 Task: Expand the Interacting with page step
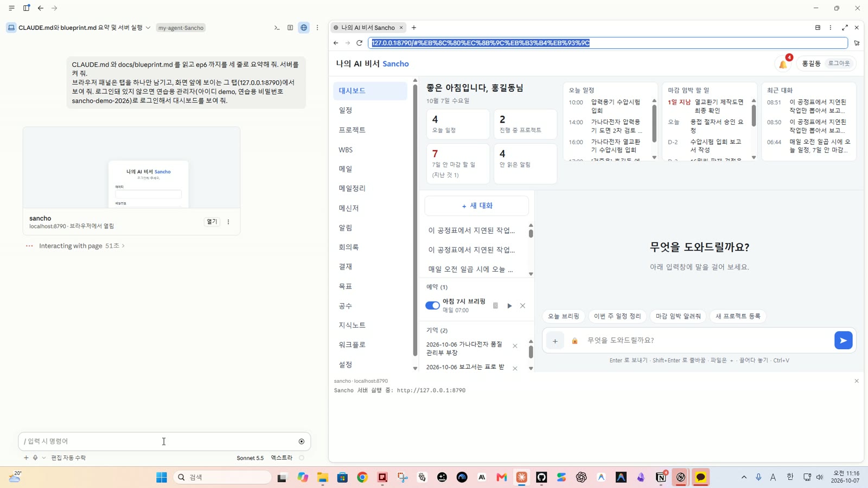click(x=81, y=246)
